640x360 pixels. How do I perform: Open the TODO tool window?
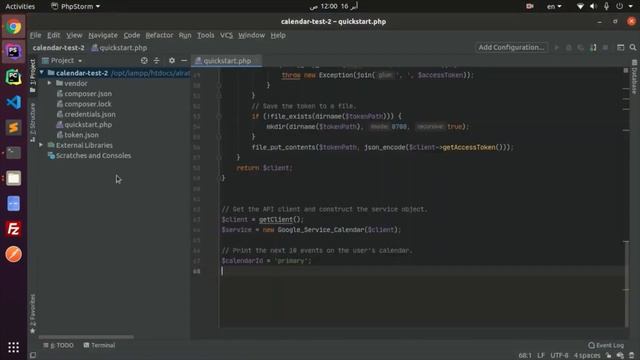[x=58, y=345]
